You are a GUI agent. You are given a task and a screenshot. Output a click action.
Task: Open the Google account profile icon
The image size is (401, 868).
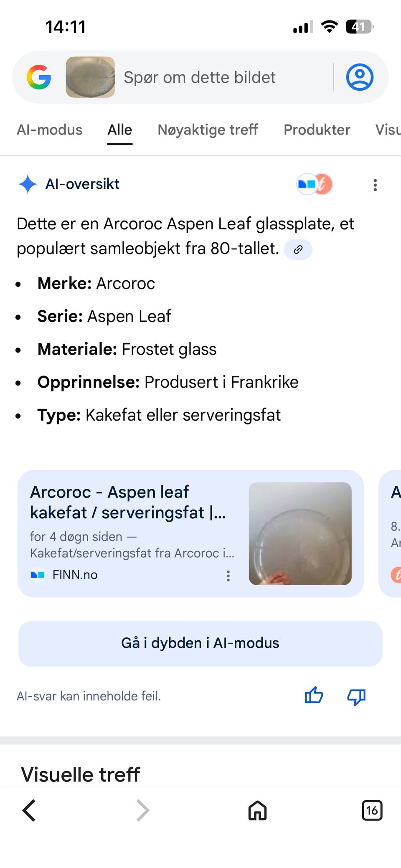click(359, 77)
